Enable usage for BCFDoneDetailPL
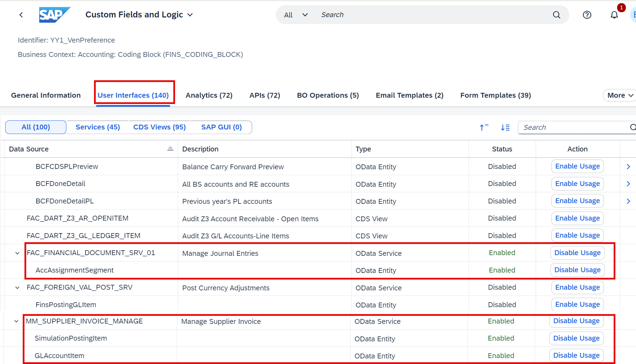This screenshot has height=364, width=636. (577, 201)
